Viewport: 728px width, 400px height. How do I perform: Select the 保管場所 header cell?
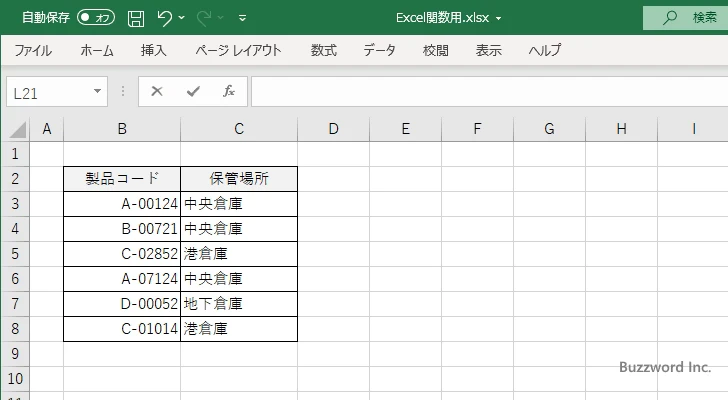(x=239, y=179)
